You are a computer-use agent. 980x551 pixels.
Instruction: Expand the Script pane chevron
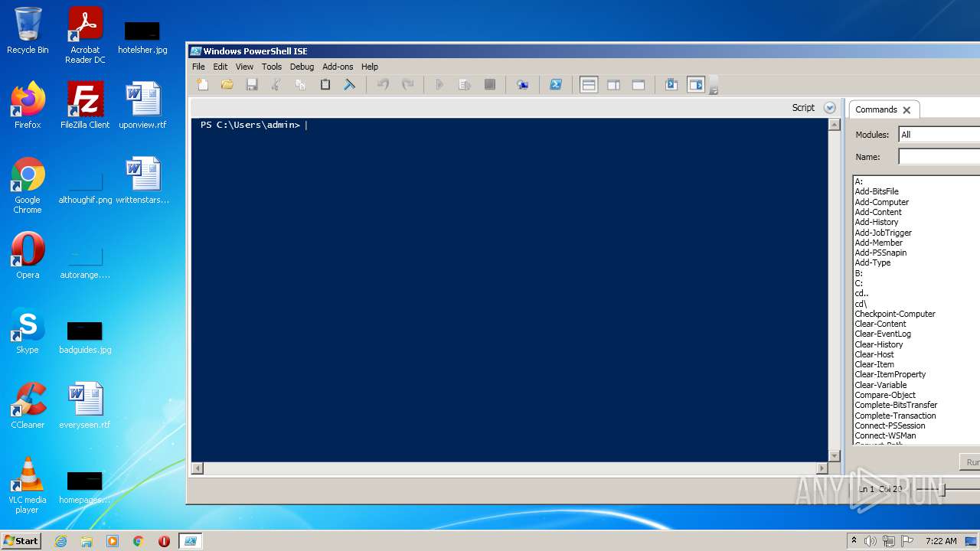point(829,108)
